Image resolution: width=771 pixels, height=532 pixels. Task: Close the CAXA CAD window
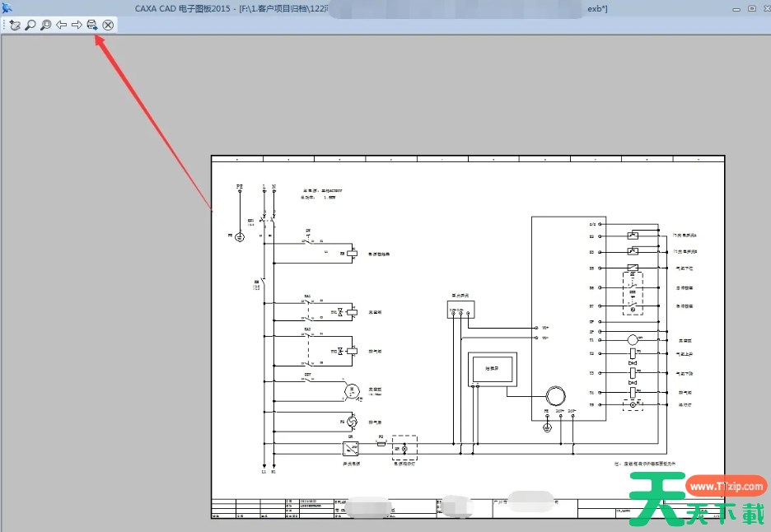click(x=765, y=8)
